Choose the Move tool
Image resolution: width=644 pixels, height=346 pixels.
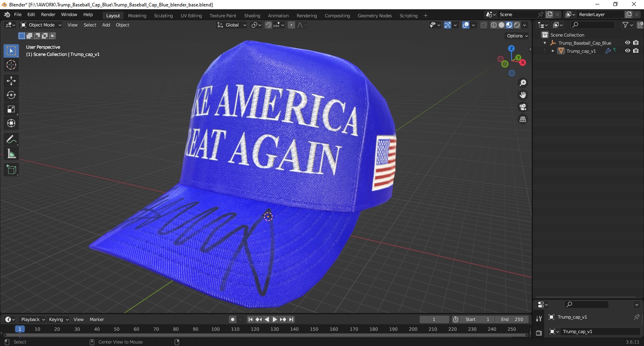pyautogui.click(x=11, y=81)
